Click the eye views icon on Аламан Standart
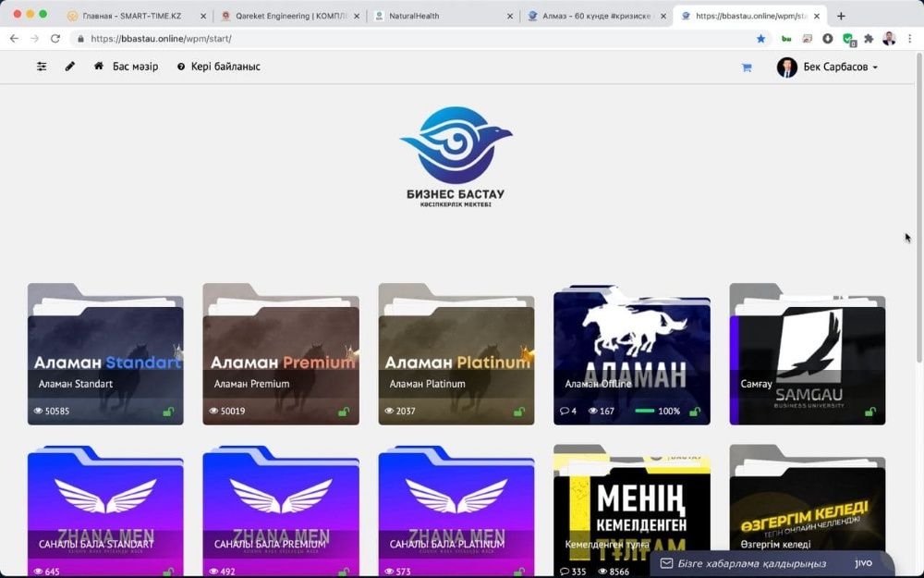The image size is (924, 578). coord(38,412)
